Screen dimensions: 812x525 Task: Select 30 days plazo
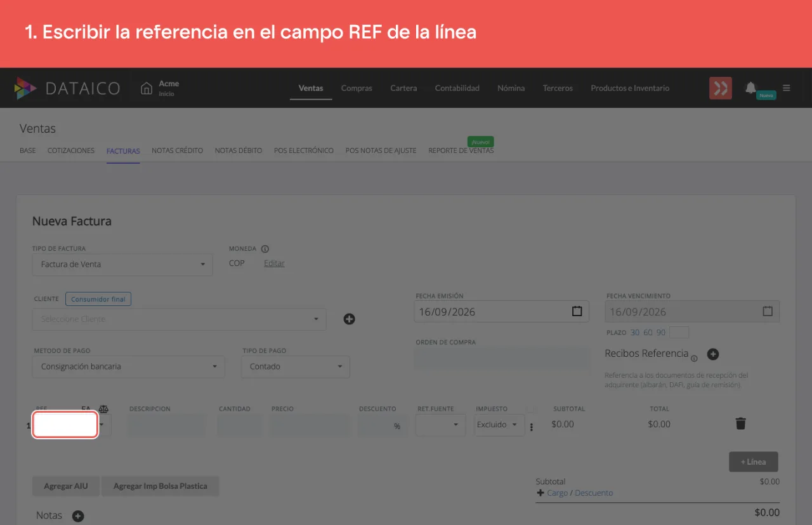click(x=635, y=333)
